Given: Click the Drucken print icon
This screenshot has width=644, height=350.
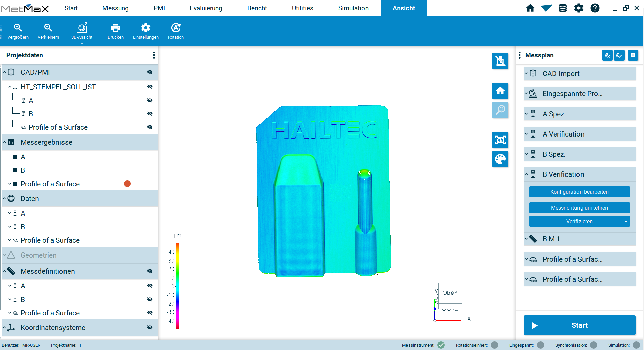Looking at the screenshot, I should tap(116, 31).
